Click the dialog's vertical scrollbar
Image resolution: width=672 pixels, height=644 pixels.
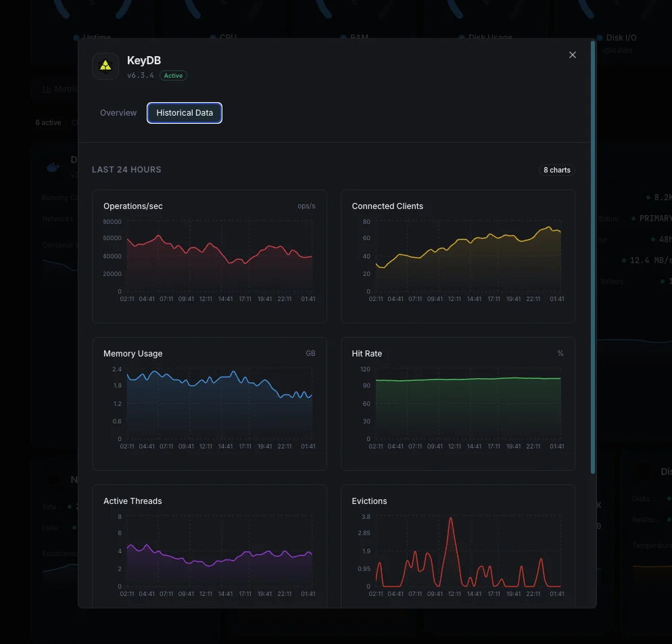pos(593,257)
